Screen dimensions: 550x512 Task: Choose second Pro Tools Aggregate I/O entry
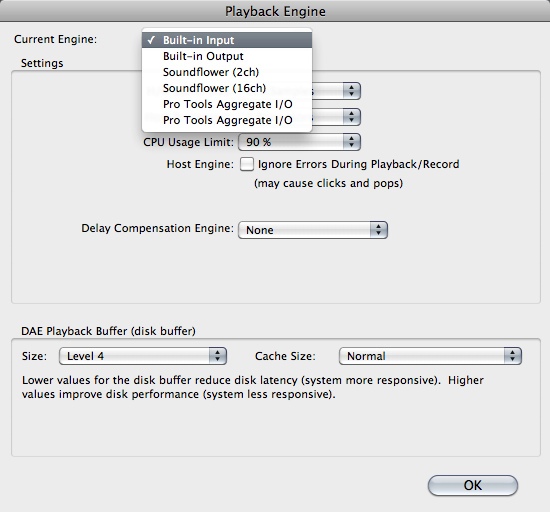click(227, 120)
